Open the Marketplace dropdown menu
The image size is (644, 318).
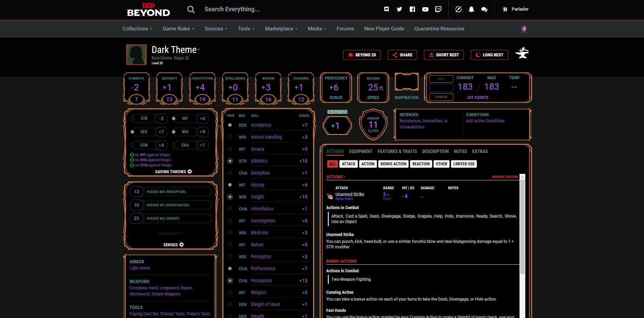point(281,29)
